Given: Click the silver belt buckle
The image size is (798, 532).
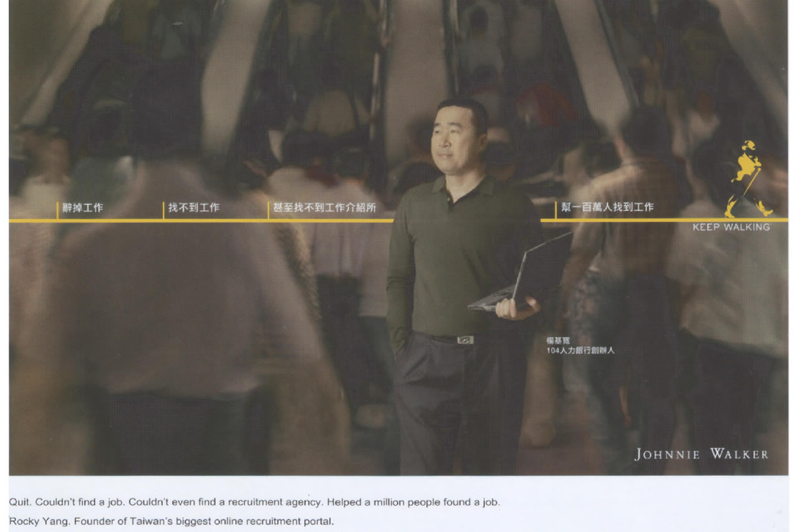Looking at the screenshot, I should (464, 340).
